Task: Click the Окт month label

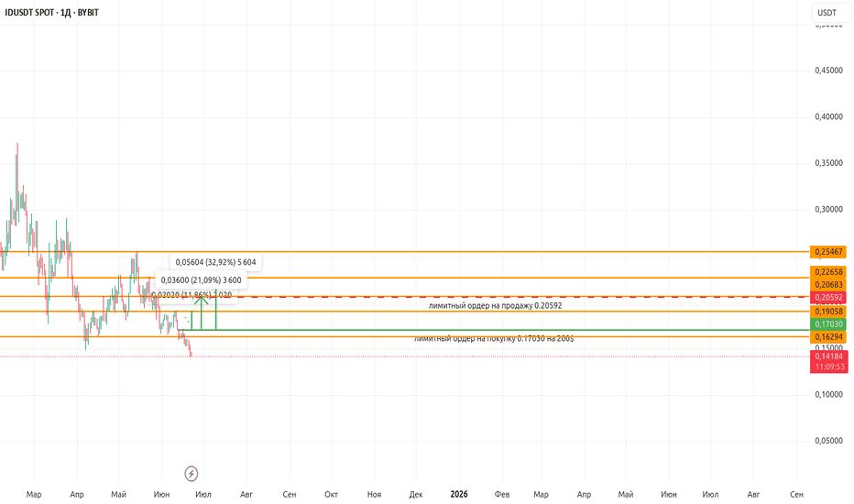Action: [331, 495]
